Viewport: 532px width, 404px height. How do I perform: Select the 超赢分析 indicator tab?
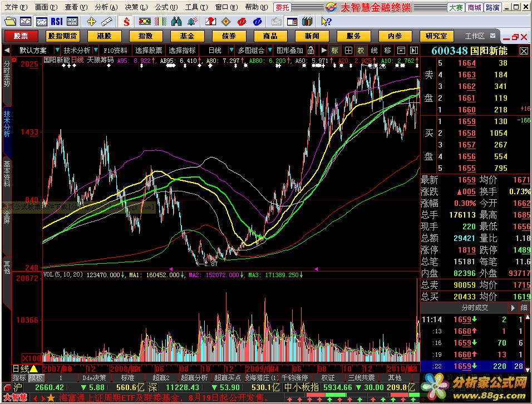194,377
